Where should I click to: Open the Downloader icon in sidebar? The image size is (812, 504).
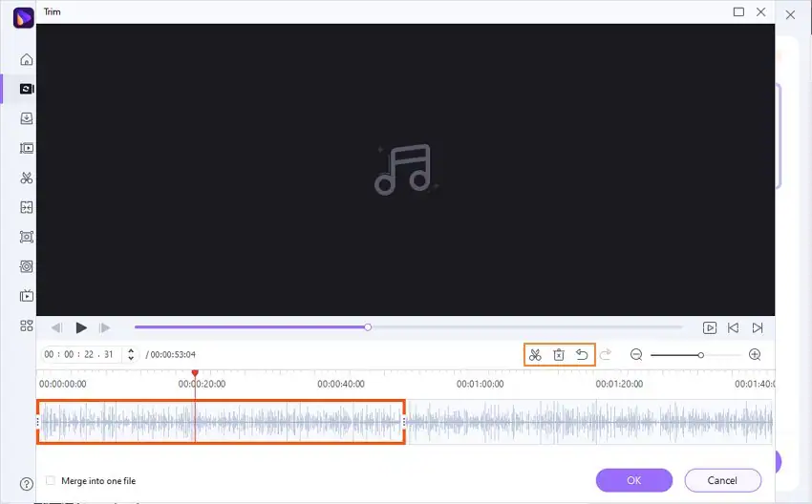27,118
